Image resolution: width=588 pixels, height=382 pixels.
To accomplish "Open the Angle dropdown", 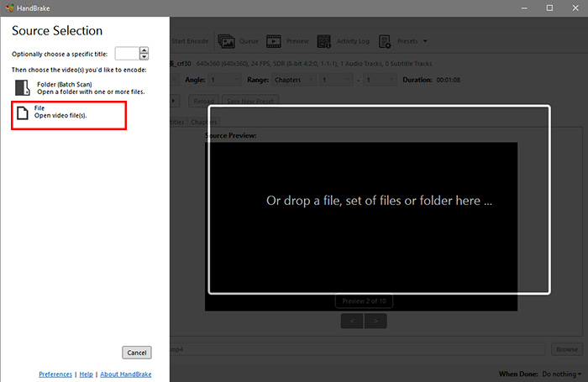I will [224, 80].
